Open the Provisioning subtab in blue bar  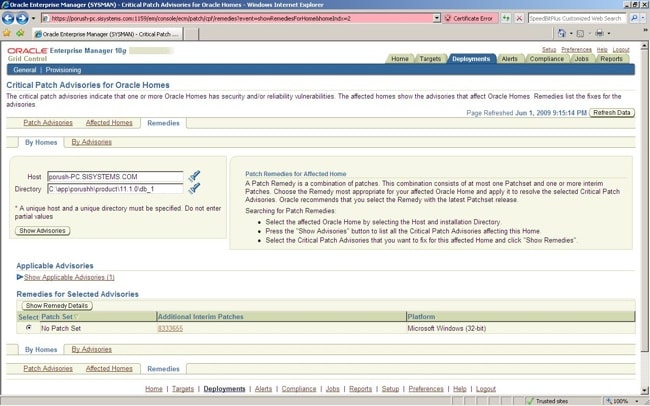coord(63,70)
